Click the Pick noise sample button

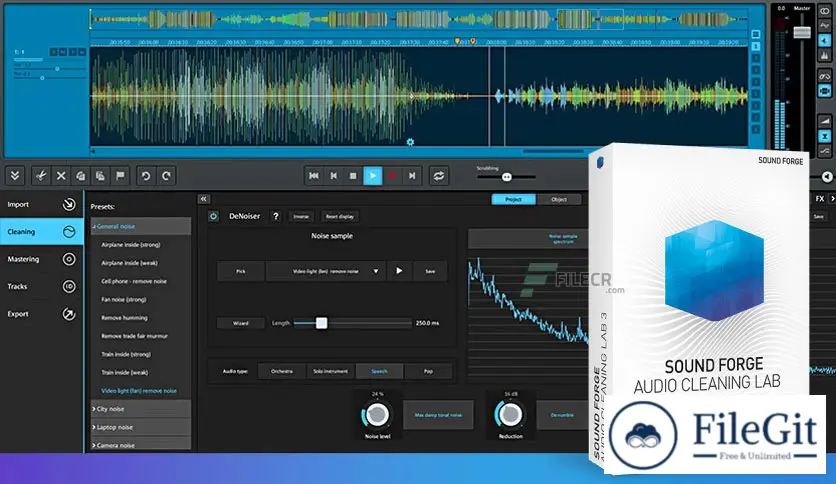pyautogui.click(x=241, y=271)
